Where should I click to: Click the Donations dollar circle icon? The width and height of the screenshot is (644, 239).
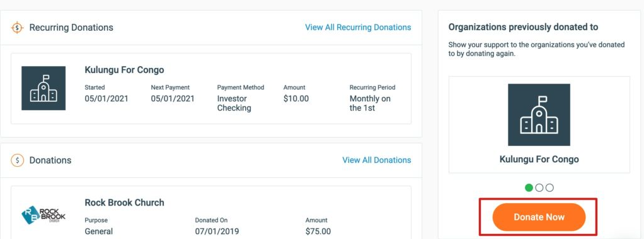(17, 160)
